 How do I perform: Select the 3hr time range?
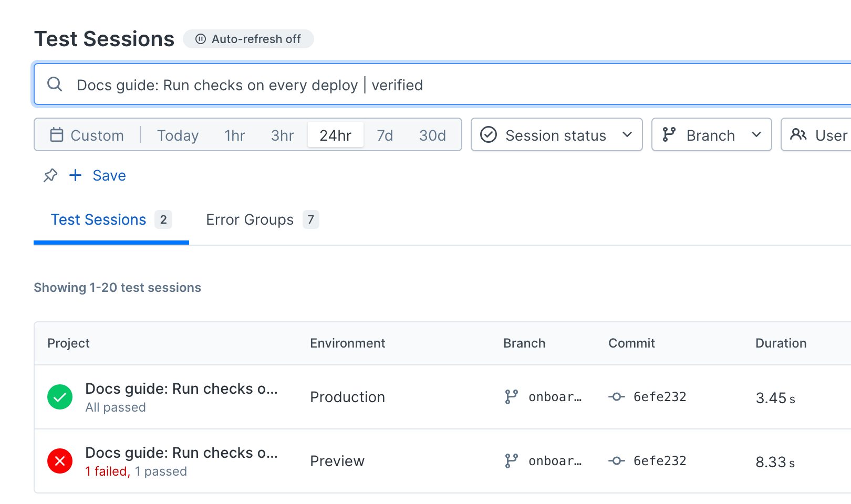click(282, 135)
